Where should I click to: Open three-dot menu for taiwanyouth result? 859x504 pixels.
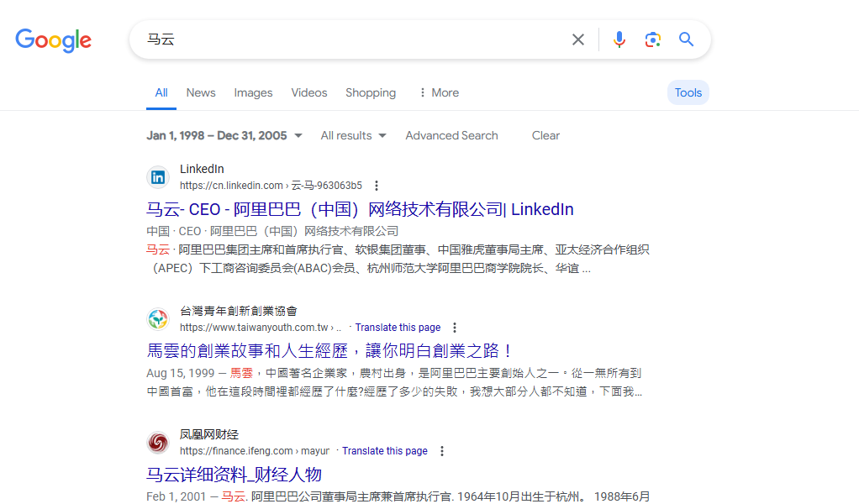[x=455, y=328]
